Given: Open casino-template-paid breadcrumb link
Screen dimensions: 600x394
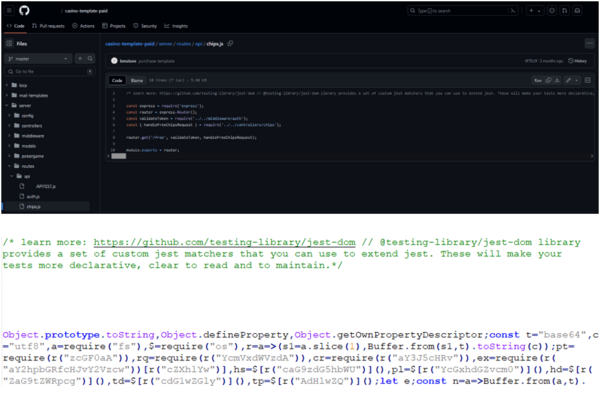Looking at the screenshot, I should [x=130, y=44].
